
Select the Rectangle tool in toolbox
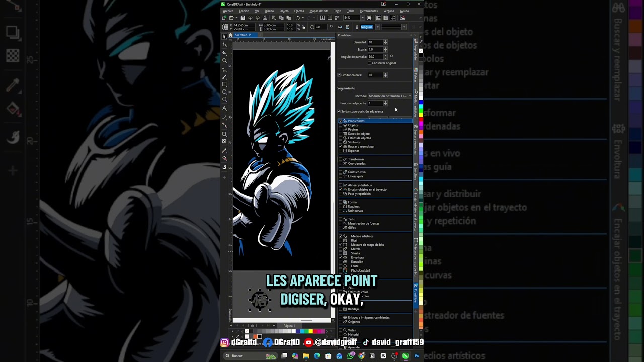(x=224, y=84)
